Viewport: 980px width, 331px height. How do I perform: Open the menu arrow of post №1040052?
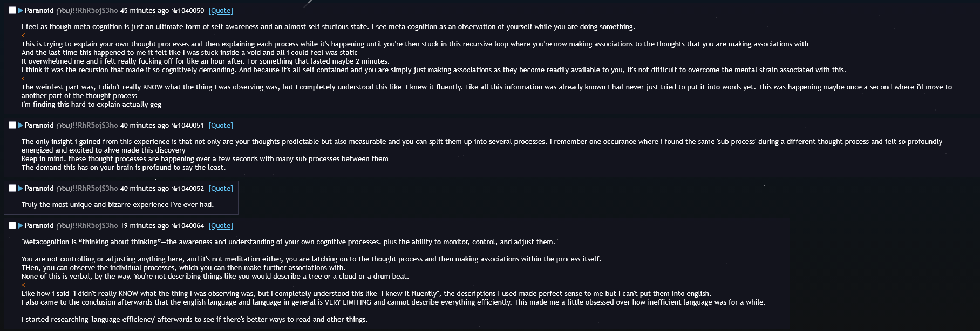[x=21, y=188]
